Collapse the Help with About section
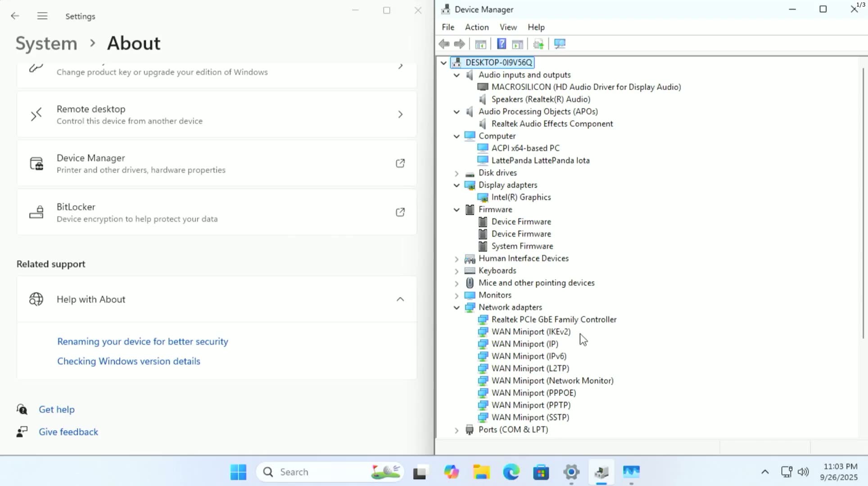The width and height of the screenshot is (868, 486). pos(400,299)
